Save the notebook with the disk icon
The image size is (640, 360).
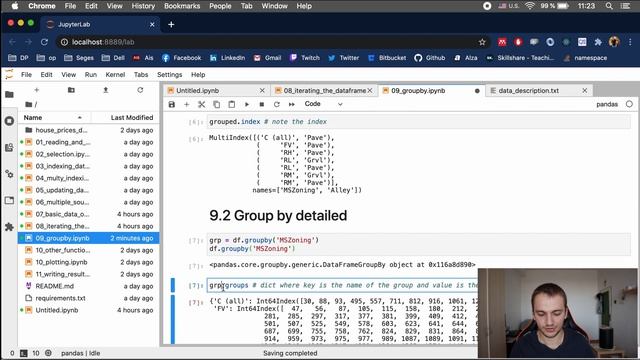coord(172,104)
